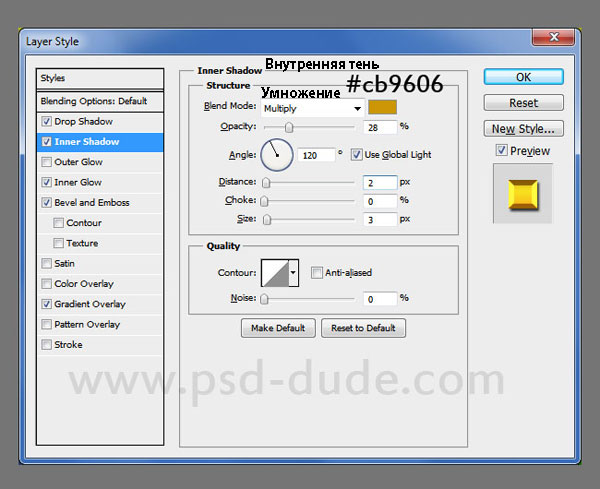600x489 pixels.
Task: Select the Pattern Overlay style row
Action: 100,324
